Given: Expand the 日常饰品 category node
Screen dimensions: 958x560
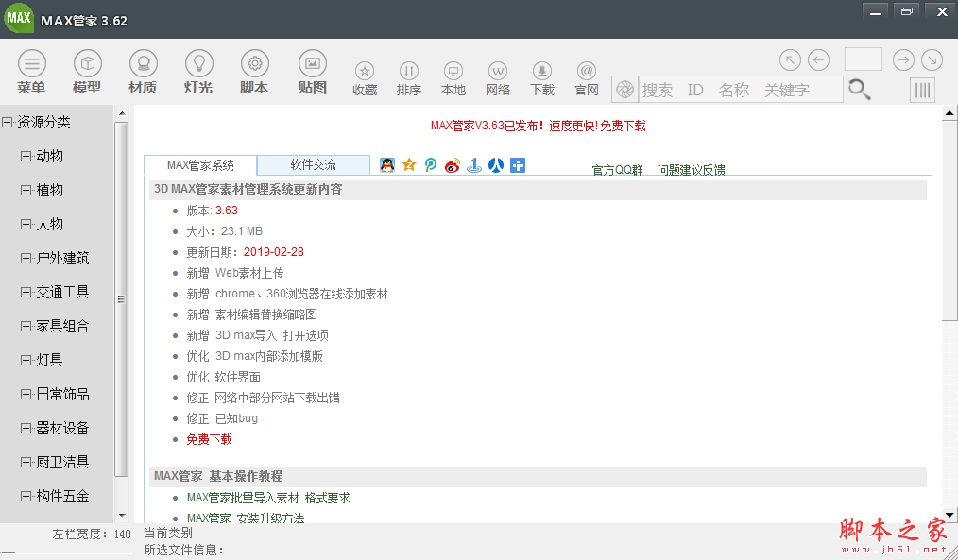Looking at the screenshot, I should coord(26,394).
